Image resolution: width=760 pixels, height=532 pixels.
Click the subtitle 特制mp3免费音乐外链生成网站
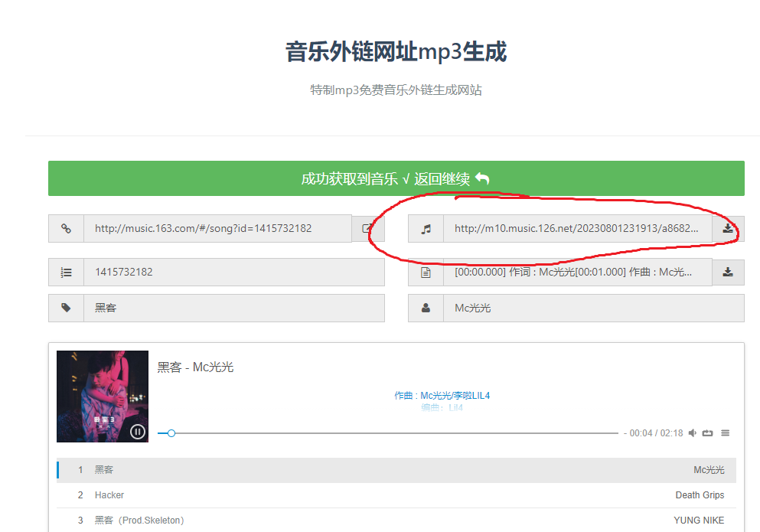[x=396, y=90]
